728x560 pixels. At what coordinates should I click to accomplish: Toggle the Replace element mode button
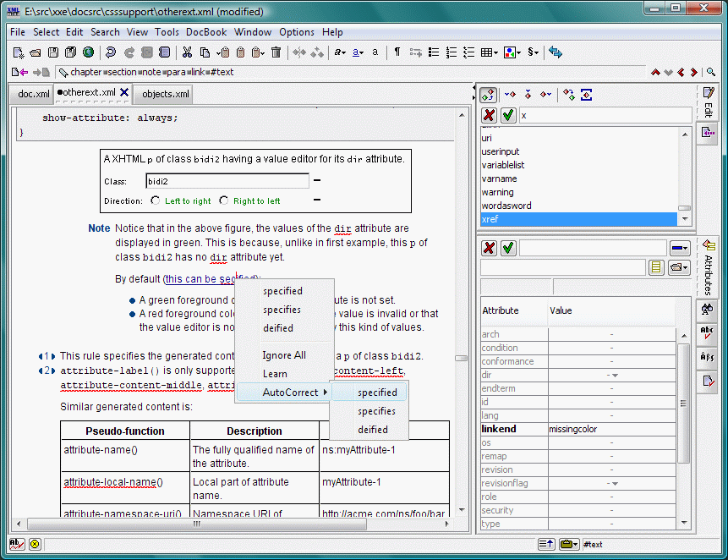point(489,94)
